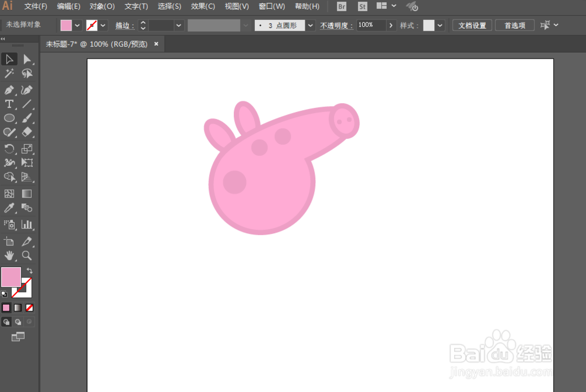Open the 文字(T) menu
Image resolution: width=586 pixels, height=392 pixels.
point(136,6)
